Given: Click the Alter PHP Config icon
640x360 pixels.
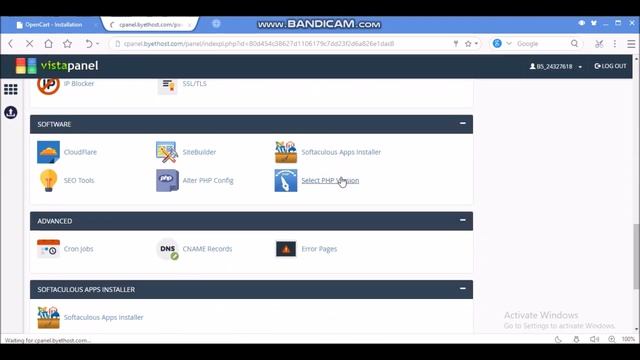Looking at the screenshot, I should pyautogui.click(x=167, y=180).
